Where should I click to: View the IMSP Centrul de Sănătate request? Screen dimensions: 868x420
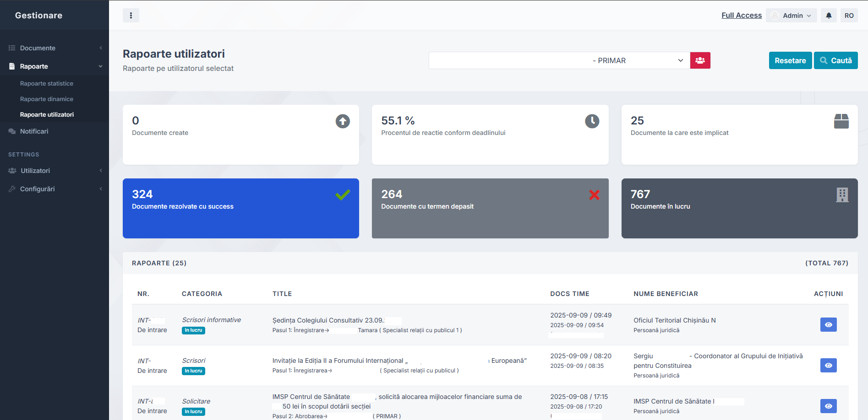click(828, 406)
